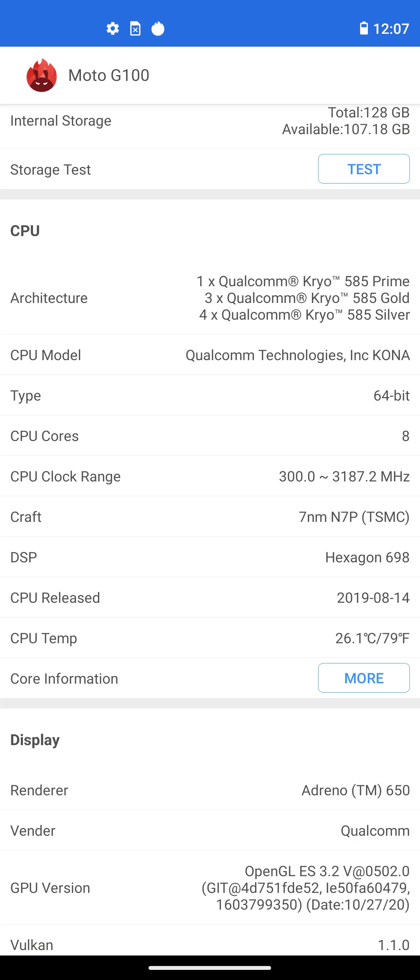Tap the battery icon in status bar
420x980 pixels.
tap(364, 28)
